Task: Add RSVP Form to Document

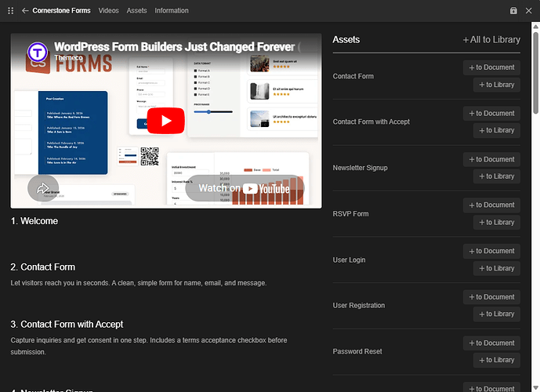Action: (491, 205)
